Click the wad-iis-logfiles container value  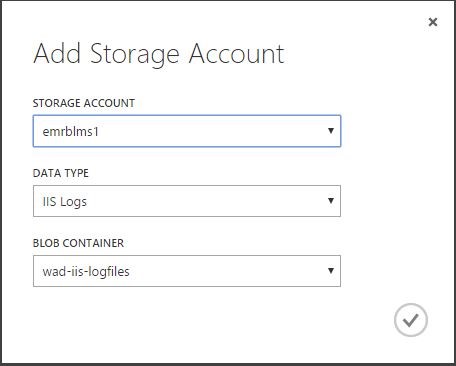coord(86,271)
